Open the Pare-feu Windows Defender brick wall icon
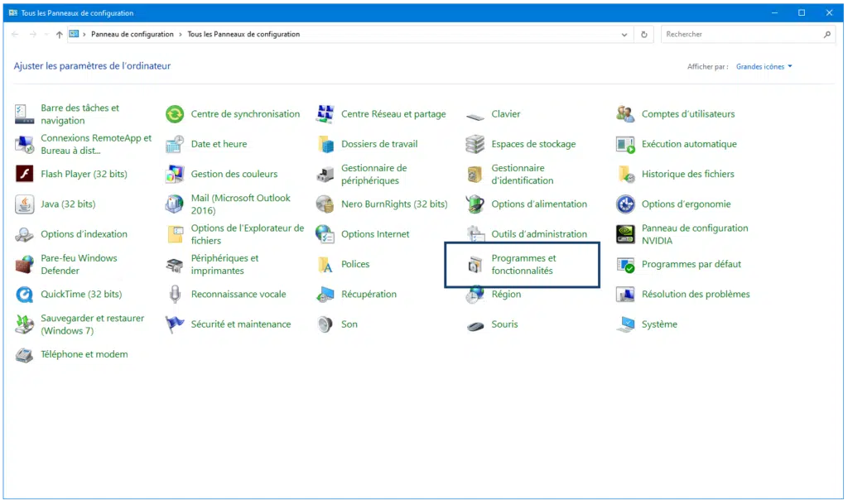The width and height of the screenshot is (848, 504). [24, 264]
